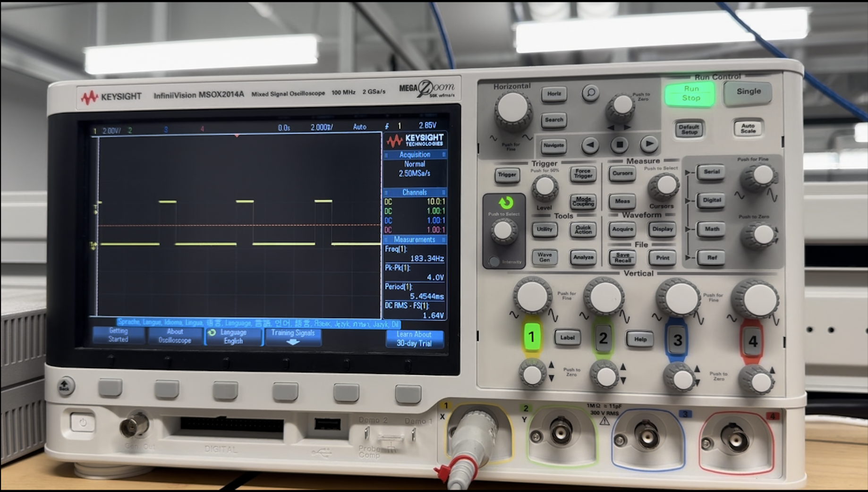Image resolution: width=868 pixels, height=492 pixels.
Task: Click the Save Recall button
Action: 622,258
